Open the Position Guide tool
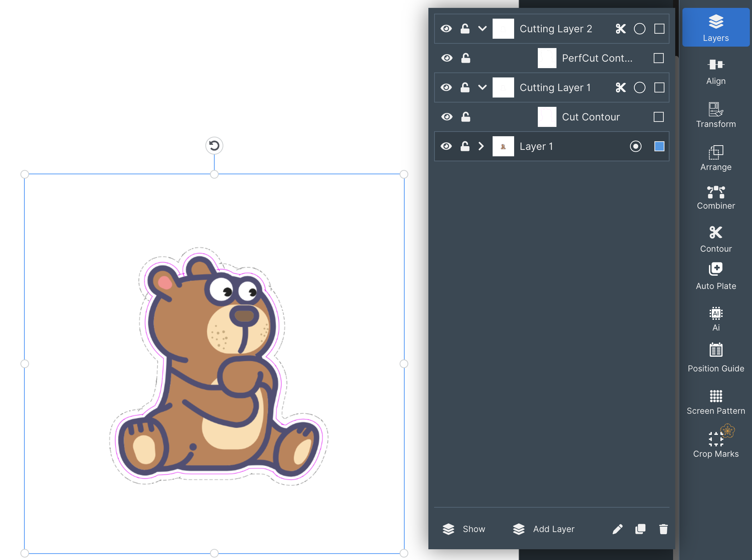Screen dimensions: 752x560 716,358
